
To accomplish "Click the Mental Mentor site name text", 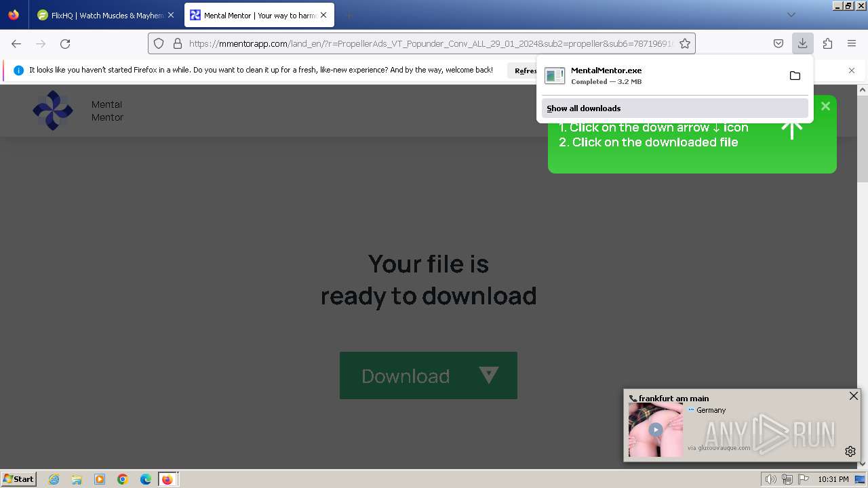I will (107, 110).
